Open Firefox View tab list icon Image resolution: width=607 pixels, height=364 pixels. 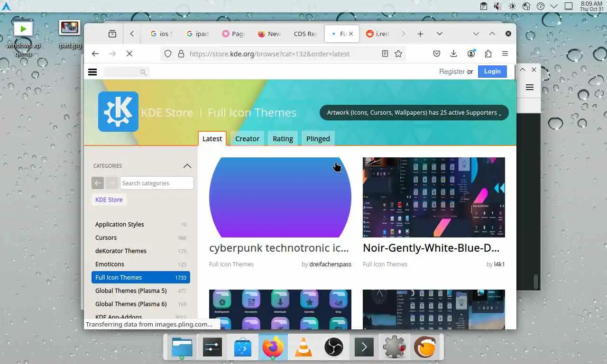point(112,34)
